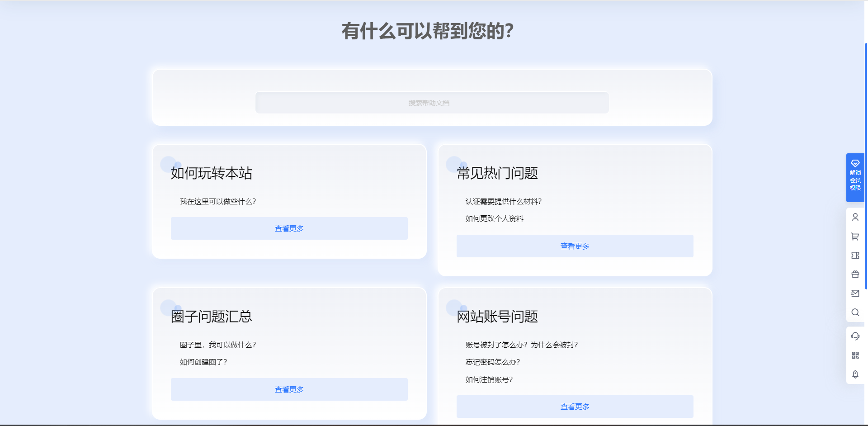The image size is (868, 426).
Task: Click the 解锁会员权限 badge
Action: click(854, 176)
